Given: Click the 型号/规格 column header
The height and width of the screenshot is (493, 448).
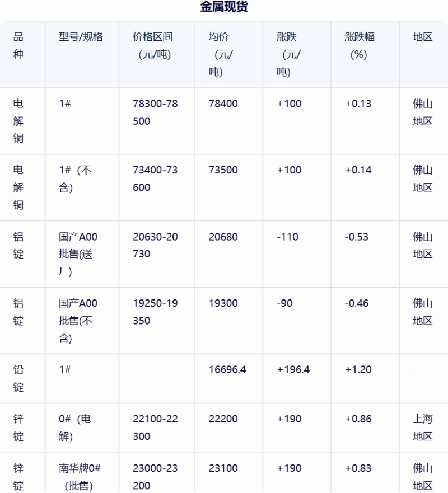Looking at the screenshot, I should (81, 37).
